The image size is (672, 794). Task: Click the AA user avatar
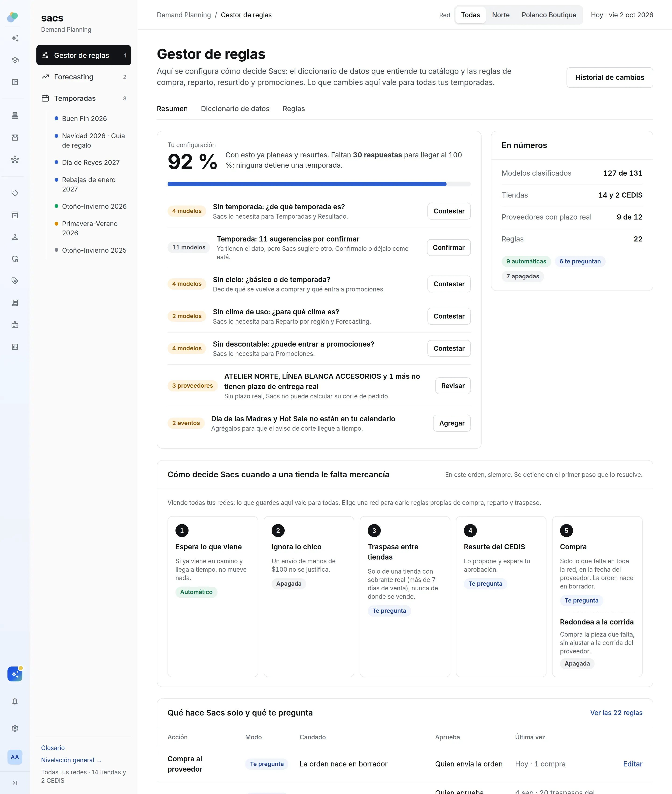coord(15,757)
